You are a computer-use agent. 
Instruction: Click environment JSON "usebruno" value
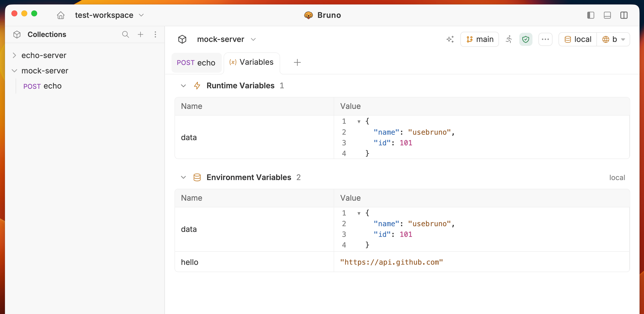[x=429, y=224]
